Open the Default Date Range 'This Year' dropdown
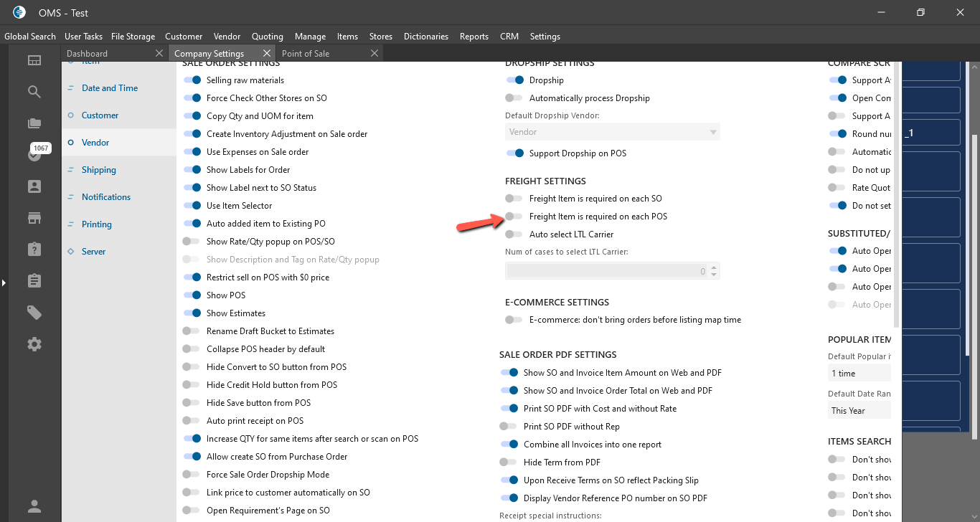 pos(859,411)
